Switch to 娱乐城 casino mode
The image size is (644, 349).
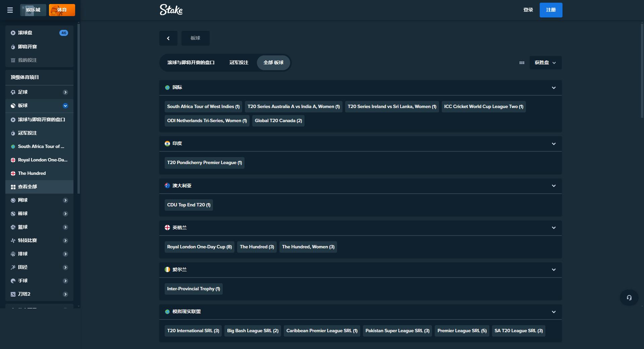click(33, 10)
